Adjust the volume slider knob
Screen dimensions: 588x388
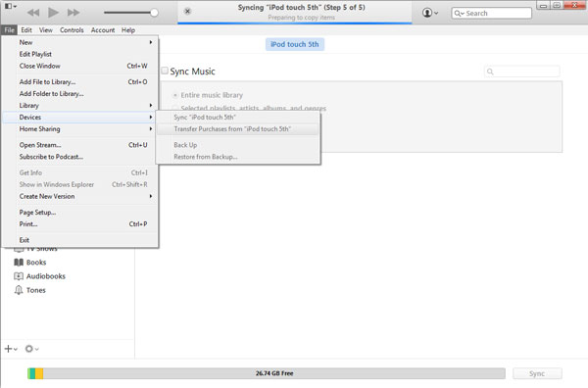point(154,13)
